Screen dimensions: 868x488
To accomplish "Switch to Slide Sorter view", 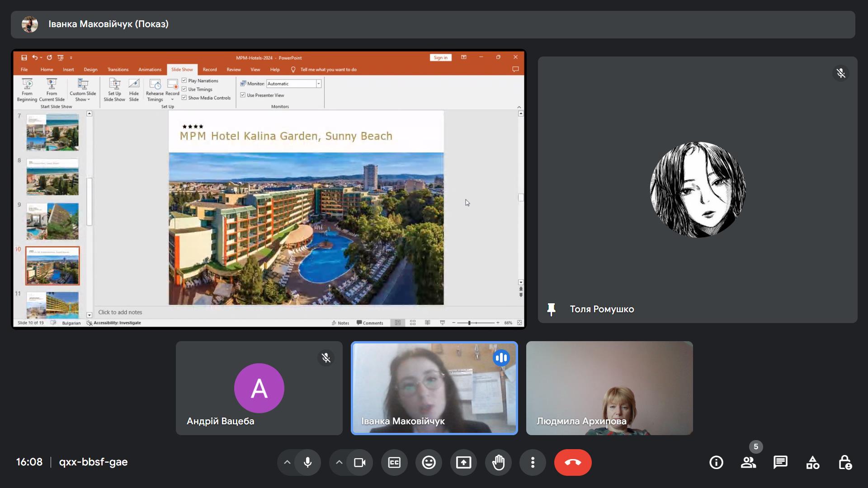I will point(413,323).
